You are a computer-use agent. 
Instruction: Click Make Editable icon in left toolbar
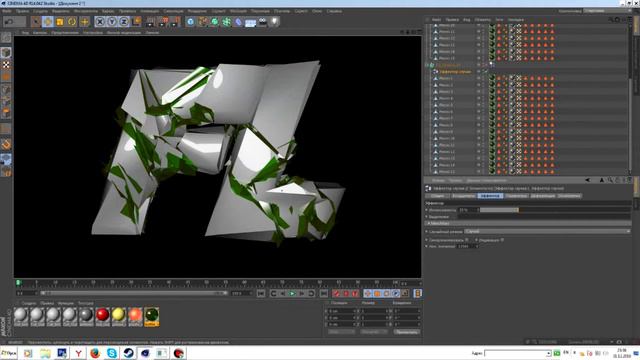tap(6, 38)
